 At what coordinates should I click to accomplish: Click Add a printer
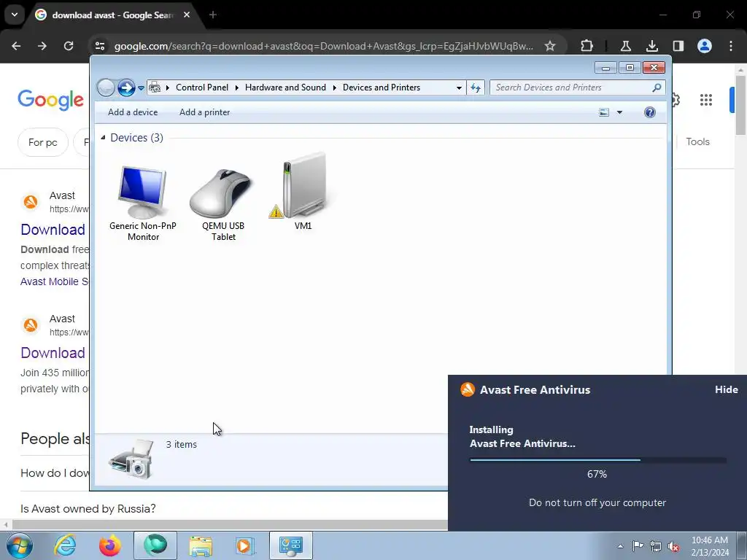[204, 112]
